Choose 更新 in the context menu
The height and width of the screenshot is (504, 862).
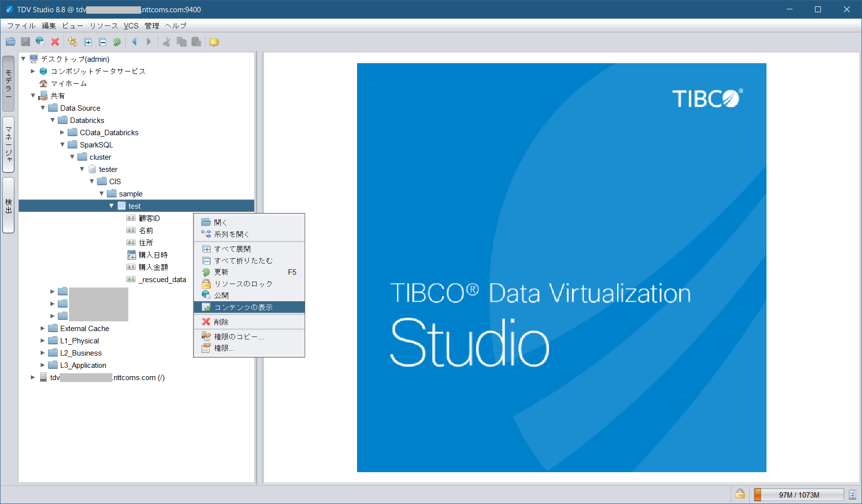tap(249, 272)
